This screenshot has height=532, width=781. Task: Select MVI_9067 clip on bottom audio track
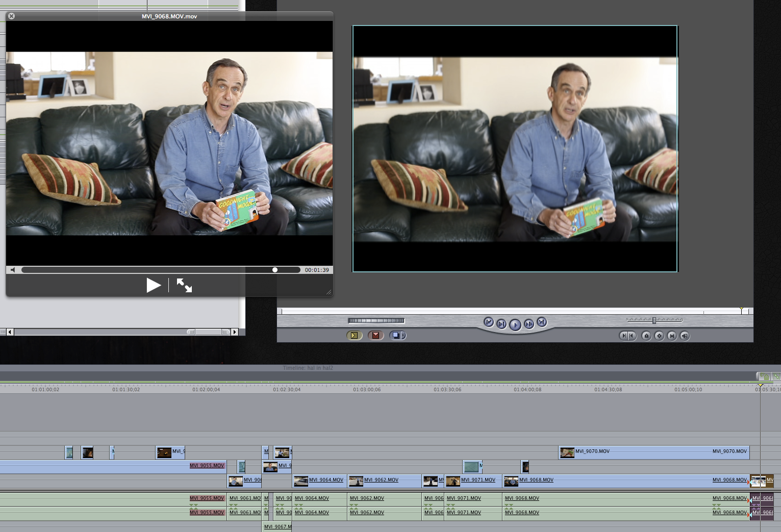[x=277, y=527]
